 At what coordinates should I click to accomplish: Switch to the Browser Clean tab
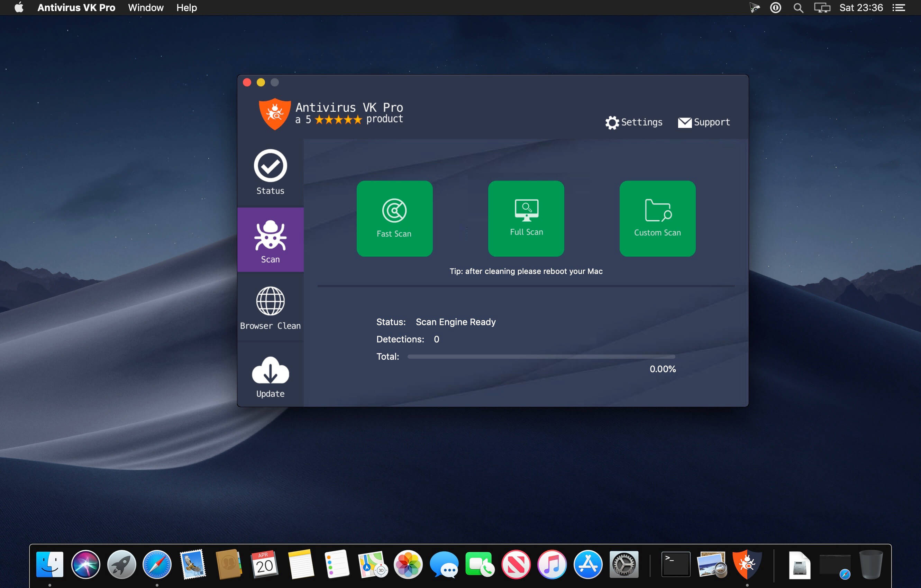tap(271, 307)
